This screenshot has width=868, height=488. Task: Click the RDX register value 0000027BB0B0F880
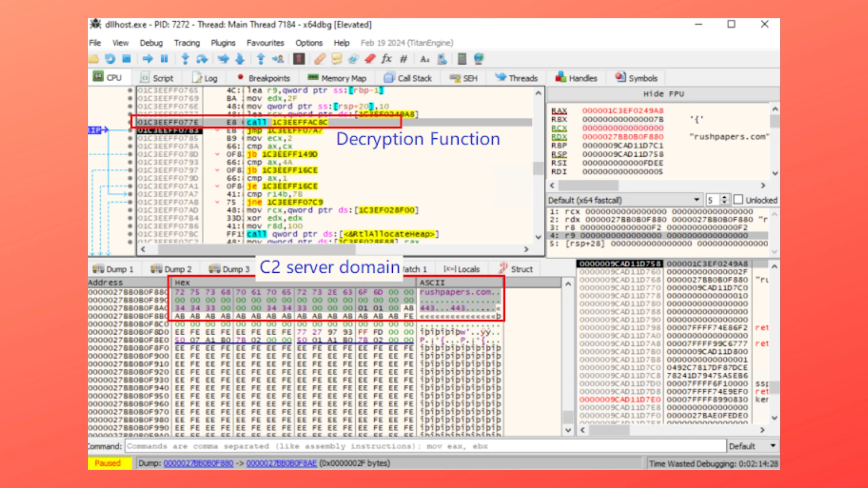(623, 137)
